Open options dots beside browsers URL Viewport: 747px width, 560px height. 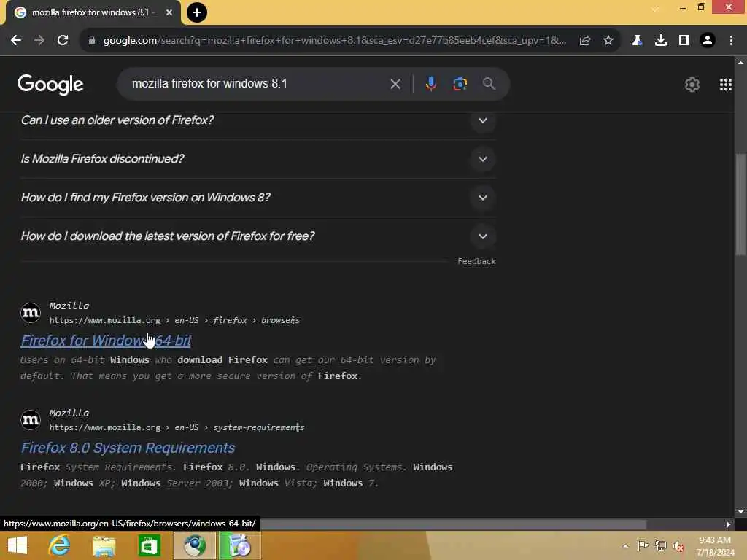click(294, 320)
